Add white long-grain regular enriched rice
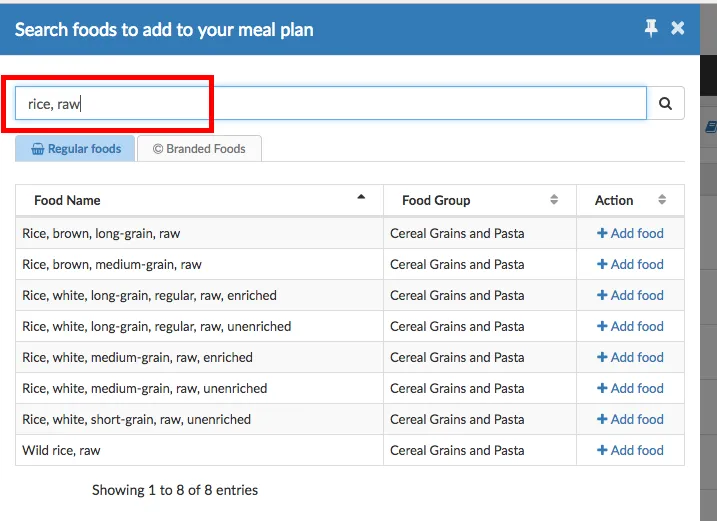Image resolution: width=717 pixels, height=521 pixels. coord(630,295)
